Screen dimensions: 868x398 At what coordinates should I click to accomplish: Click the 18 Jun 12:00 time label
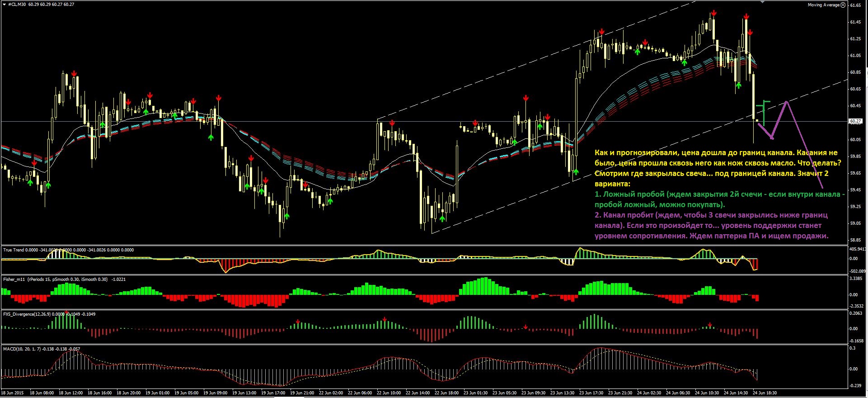pyautogui.click(x=70, y=393)
